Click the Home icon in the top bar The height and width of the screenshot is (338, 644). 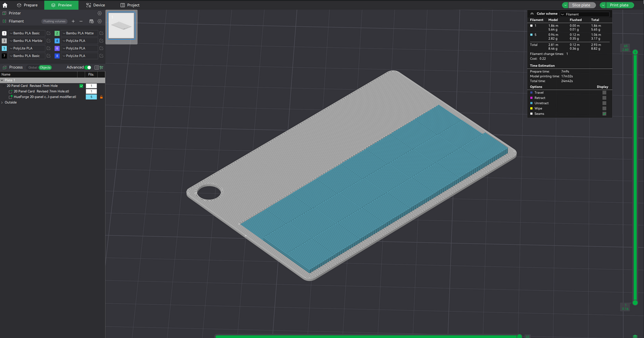[x=4, y=5]
